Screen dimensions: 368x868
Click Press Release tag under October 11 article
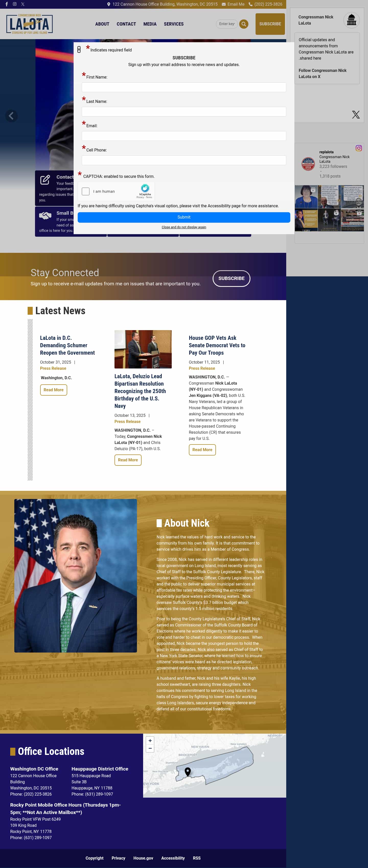pyautogui.click(x=202, y=368)
